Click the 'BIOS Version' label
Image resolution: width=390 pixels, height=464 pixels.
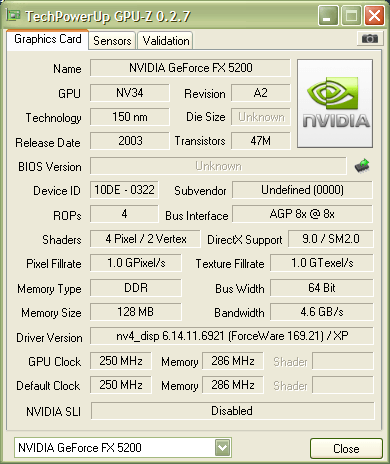point(50,166)
